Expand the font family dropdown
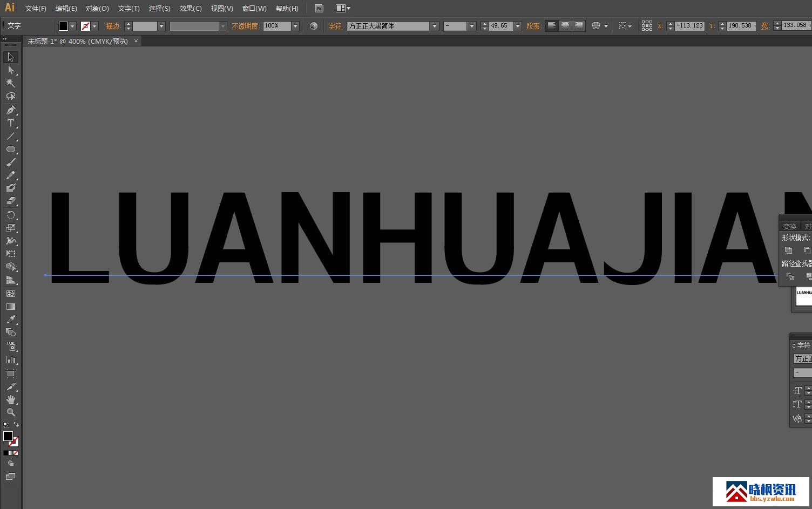This screenshot has height=509, width=812. [x=434, y=26]
